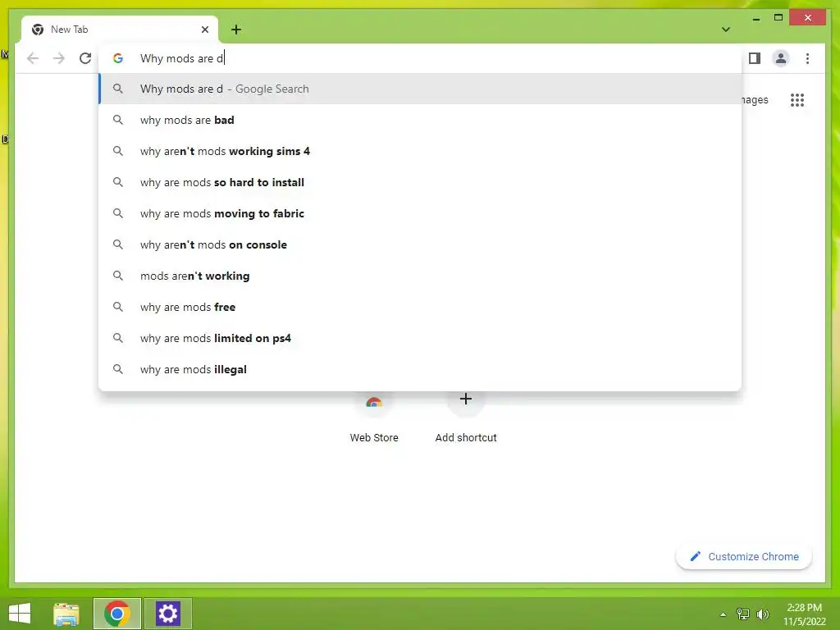This screenshot has width=840, height=630.
Task: Maximize the Chrome window
Action: coord(778,18)
